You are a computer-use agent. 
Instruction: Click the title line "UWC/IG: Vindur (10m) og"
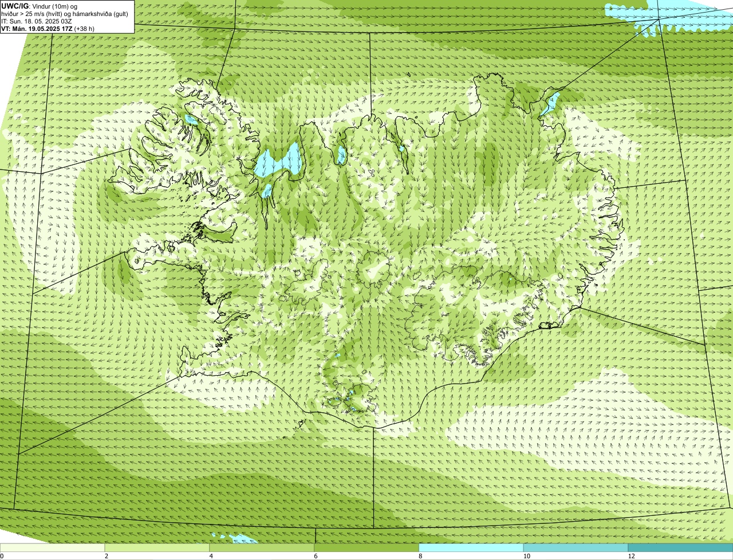tap(40, 6)
